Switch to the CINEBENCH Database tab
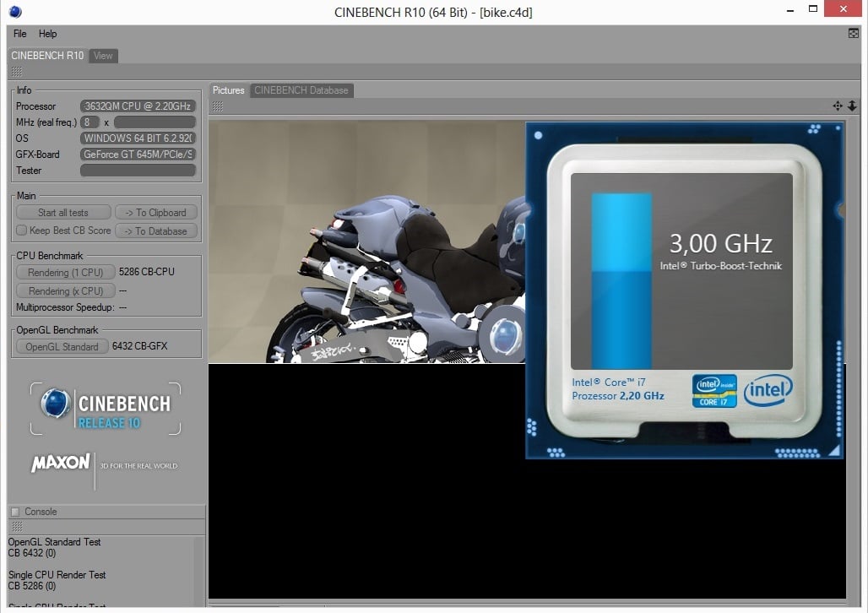Image resolution: width=868 pixels, height=613 pixels. pyautogui.click(x=301, y=90)
